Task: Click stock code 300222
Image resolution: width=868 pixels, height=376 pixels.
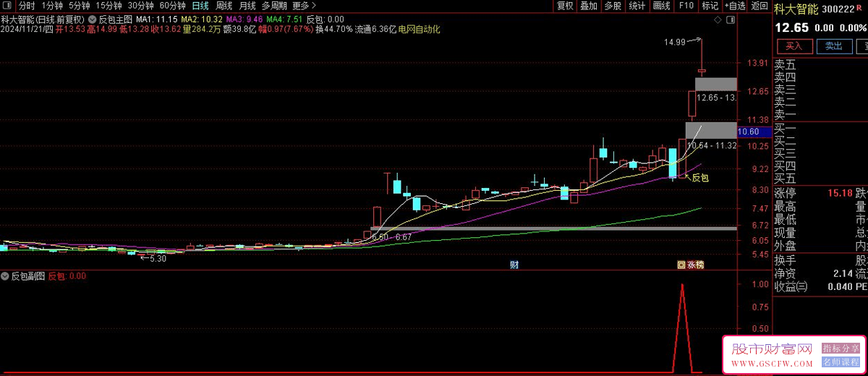Action: pos(838,9)
